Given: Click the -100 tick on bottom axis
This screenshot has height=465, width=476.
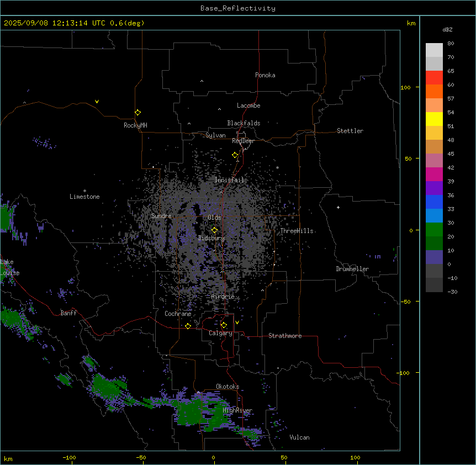Looking at the screenshot, I should point(69,457).
